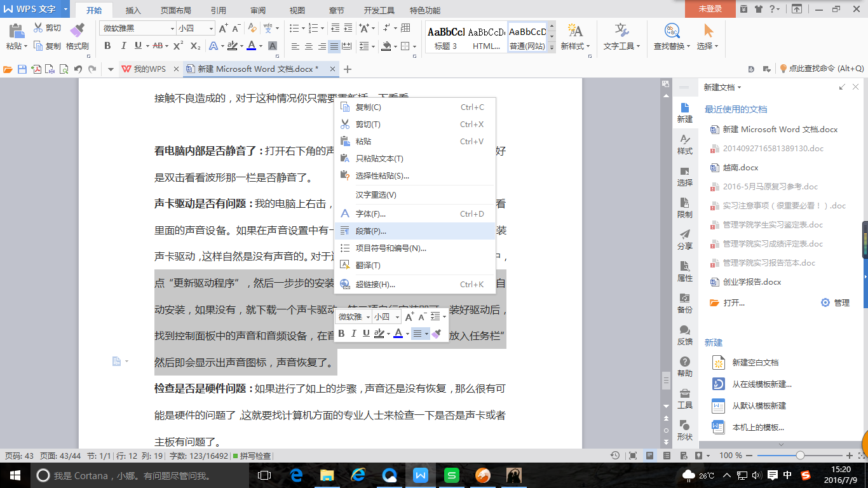Switch to the 页面布局 ribbon tab
Screen dimensions: 868x488
tap(175, 10)
